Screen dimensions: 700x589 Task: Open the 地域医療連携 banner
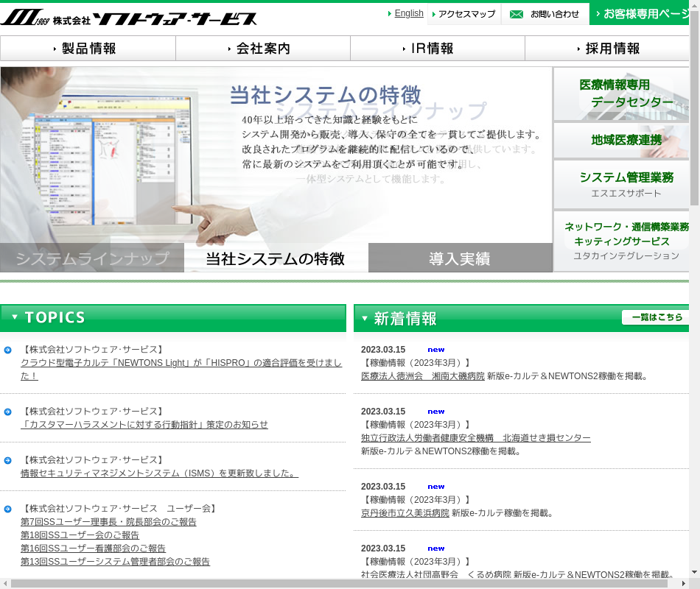621,141
